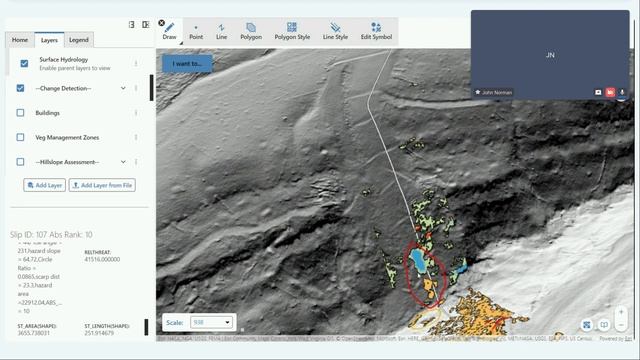This screenshot has width=640, height=360.
Task: Uncheck the Surface Hydrology layer checkbox
Action: [24, 63]
